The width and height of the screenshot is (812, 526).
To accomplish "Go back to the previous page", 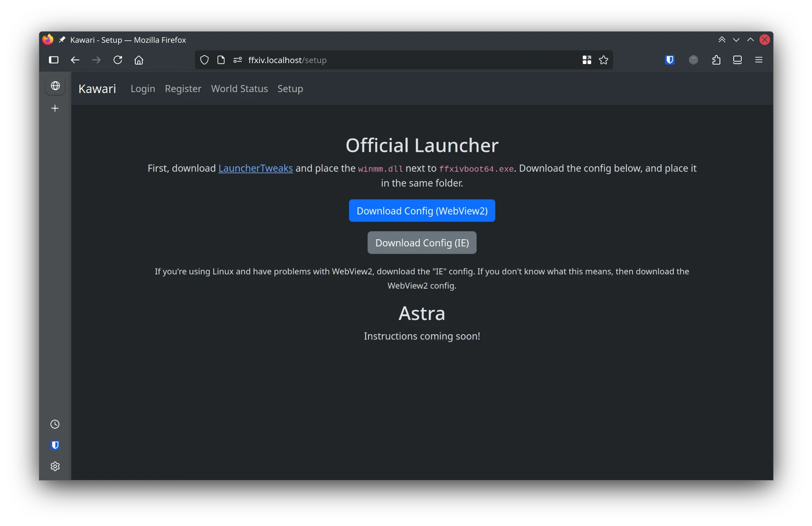I will [75, 60].
